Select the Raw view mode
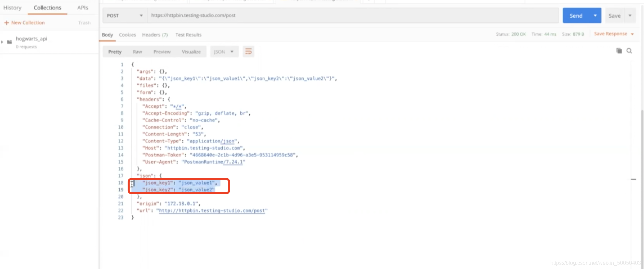 [137, 52]
